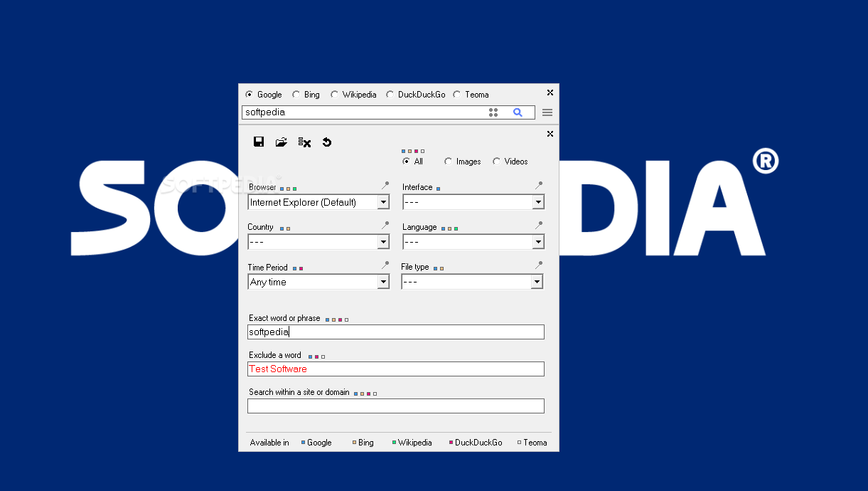Click the DuckDuckGo entry in Available in legend

point(476,443)
